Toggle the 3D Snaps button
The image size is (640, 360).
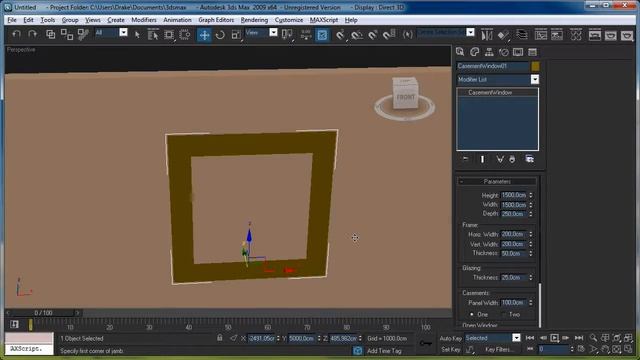point(340,35)
